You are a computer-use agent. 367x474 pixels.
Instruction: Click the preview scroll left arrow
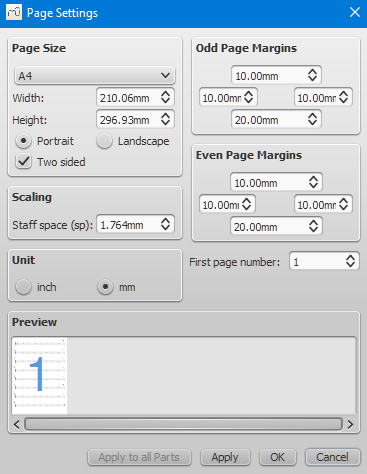(x=17, y=424)
